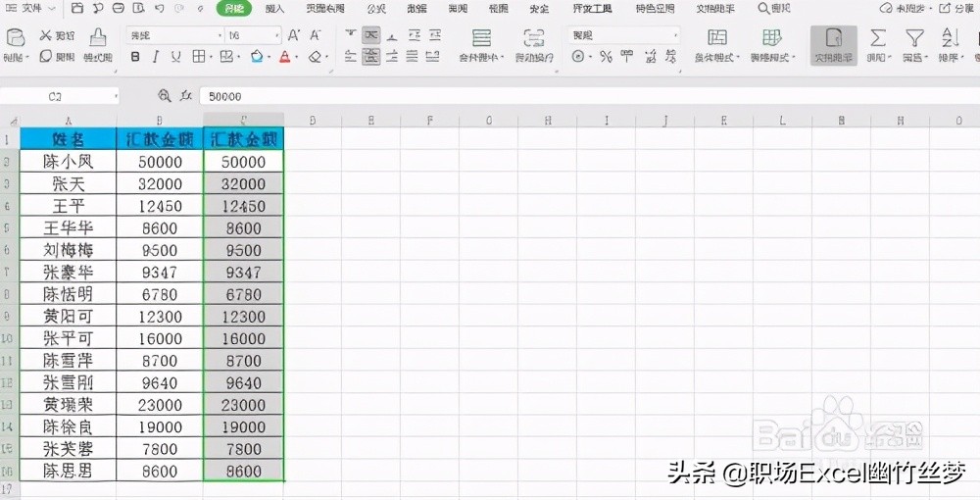This screenshot has height=500, width=980.
Task: Select the highlighted Home tab
Action: (234, 8)
